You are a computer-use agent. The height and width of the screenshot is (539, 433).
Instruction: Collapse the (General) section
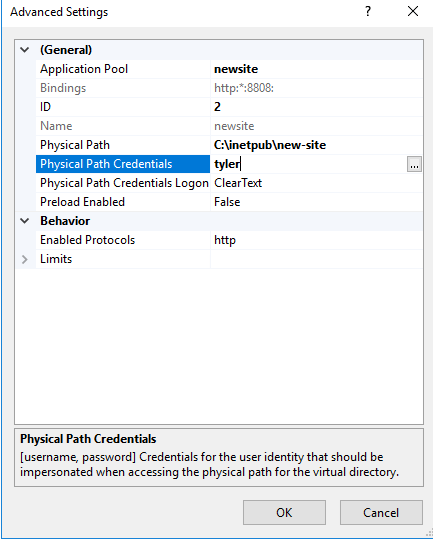(25, 50)
